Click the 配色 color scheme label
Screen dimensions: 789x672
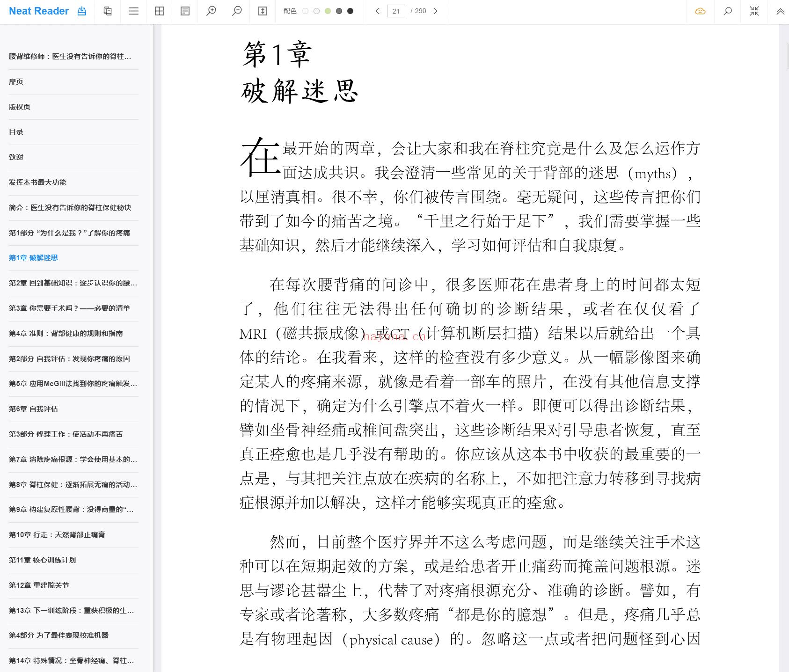point(290,11)
